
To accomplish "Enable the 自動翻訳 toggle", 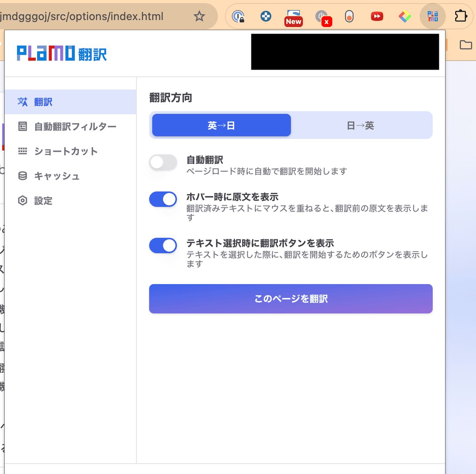I will (x=163, y=162).
